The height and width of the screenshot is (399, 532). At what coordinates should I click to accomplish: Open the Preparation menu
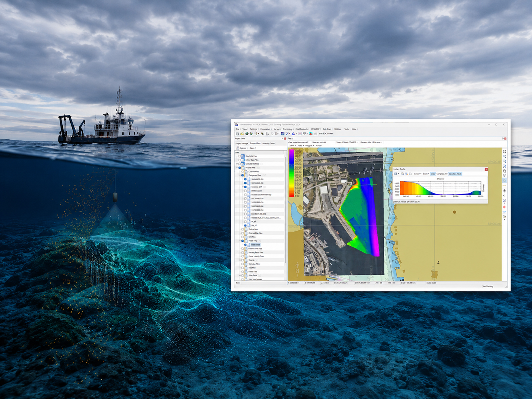[x=266, y=129]
